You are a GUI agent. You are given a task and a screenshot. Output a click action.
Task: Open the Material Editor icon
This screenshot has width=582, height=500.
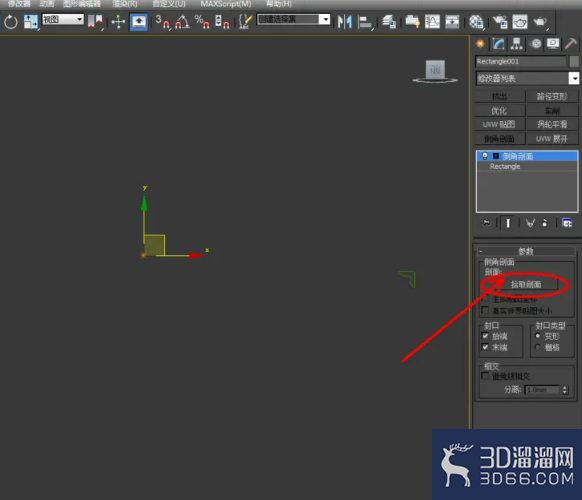pyautogui.click(x=476, y=22)
